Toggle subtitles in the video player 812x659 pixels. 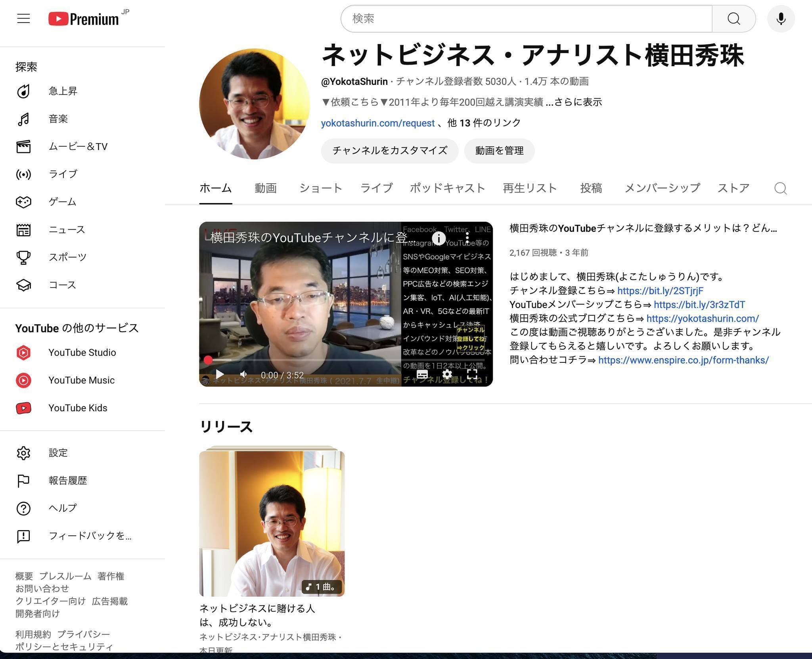point(422,375)
